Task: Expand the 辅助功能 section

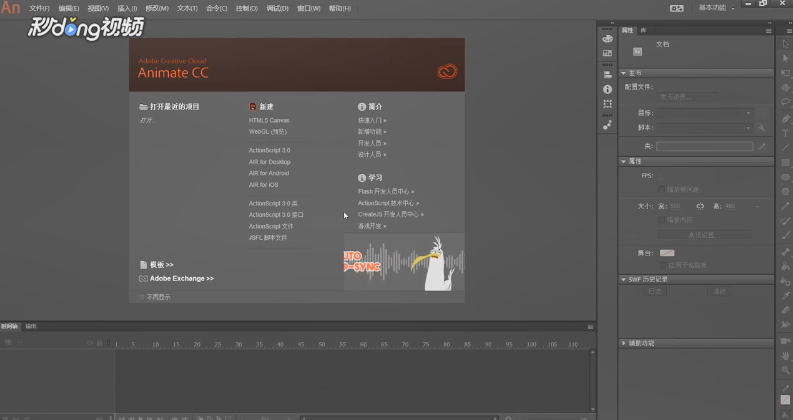Action: (624, 343)
